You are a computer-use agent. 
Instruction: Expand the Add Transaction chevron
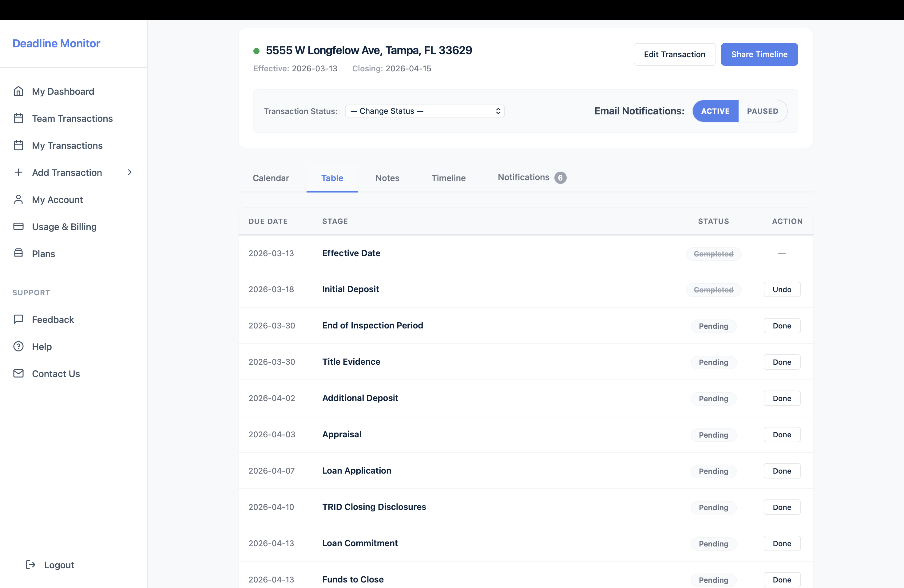coord(129,173)
